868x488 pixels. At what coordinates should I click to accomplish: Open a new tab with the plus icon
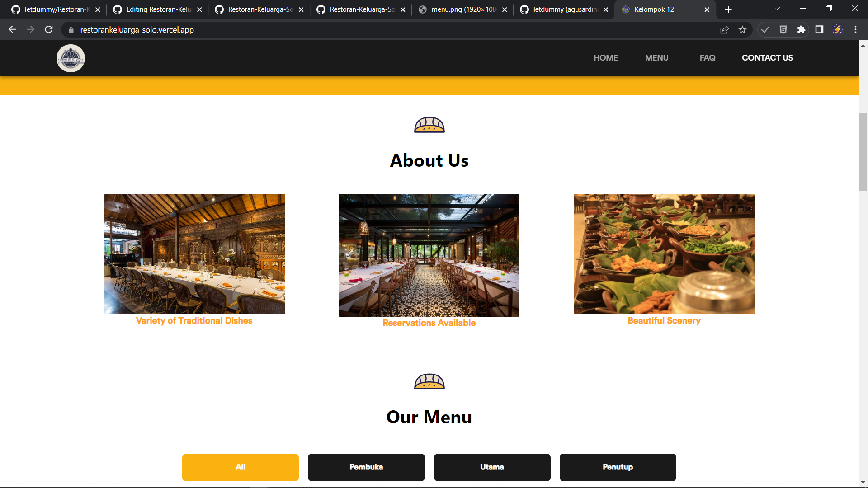tap(728, 9)
